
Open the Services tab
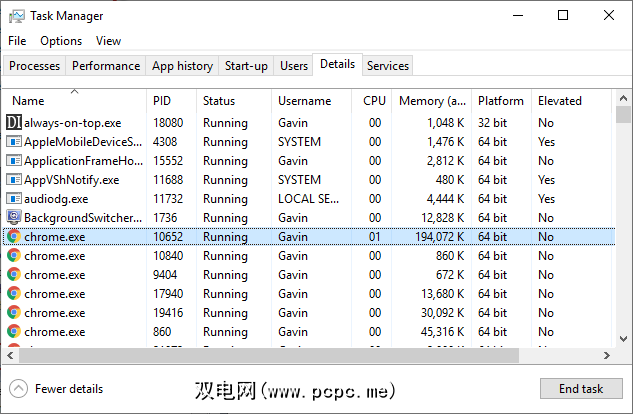[388, 66]
